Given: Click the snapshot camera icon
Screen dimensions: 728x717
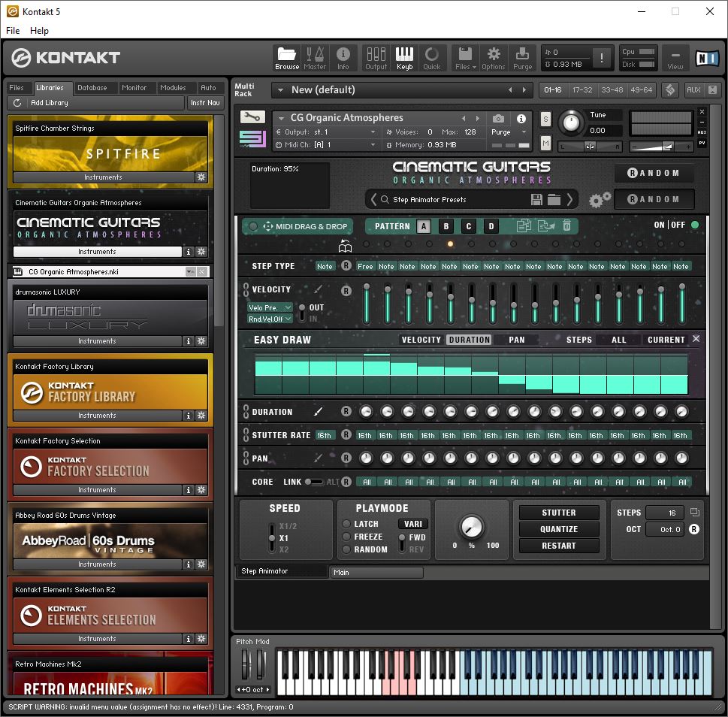Looking at the screenshot, I should [498, 119].
